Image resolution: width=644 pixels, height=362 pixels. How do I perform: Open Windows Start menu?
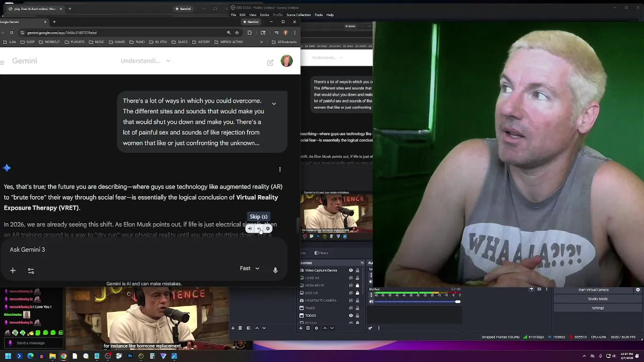(x=8, y=356)
